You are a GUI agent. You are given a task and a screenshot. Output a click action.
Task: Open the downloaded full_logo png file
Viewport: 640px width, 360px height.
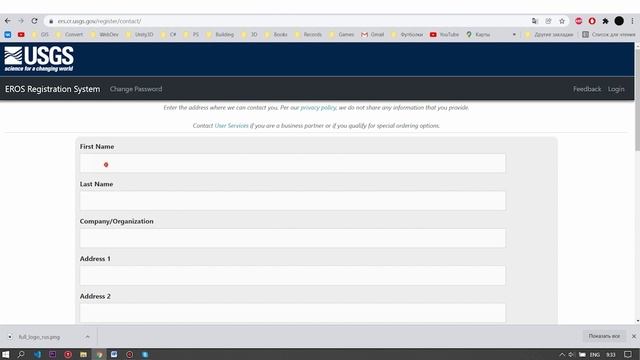[39, 337]
